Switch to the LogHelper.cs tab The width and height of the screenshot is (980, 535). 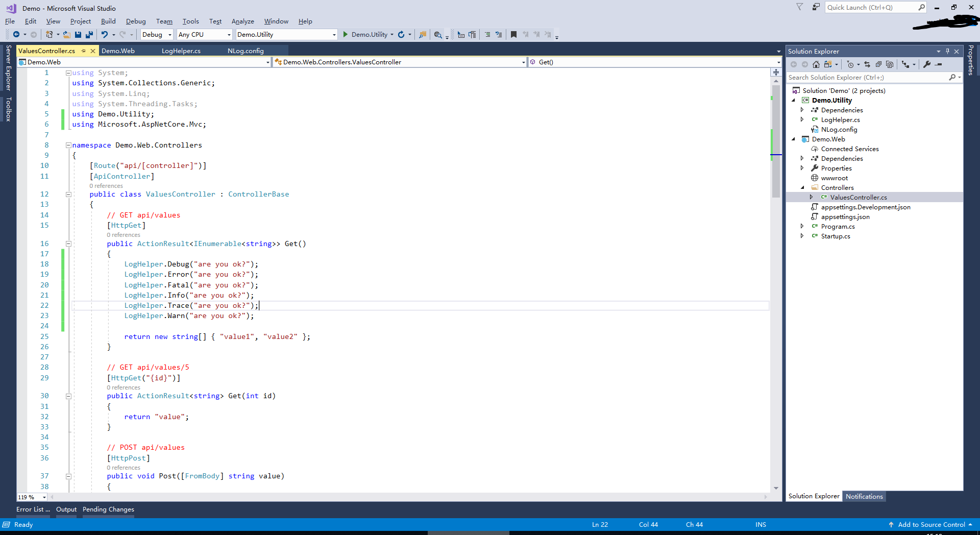point(181,51)
